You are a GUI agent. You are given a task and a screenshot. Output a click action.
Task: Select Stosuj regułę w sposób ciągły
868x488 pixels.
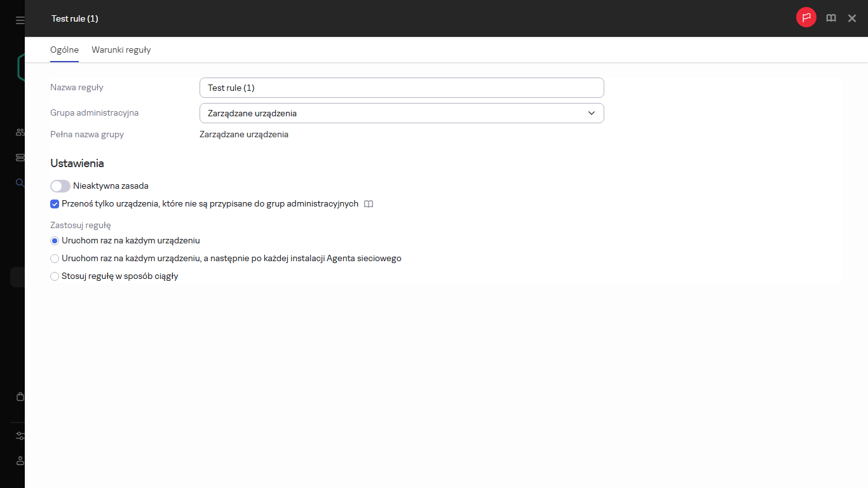pyautogui.click(x=55, y=276)
